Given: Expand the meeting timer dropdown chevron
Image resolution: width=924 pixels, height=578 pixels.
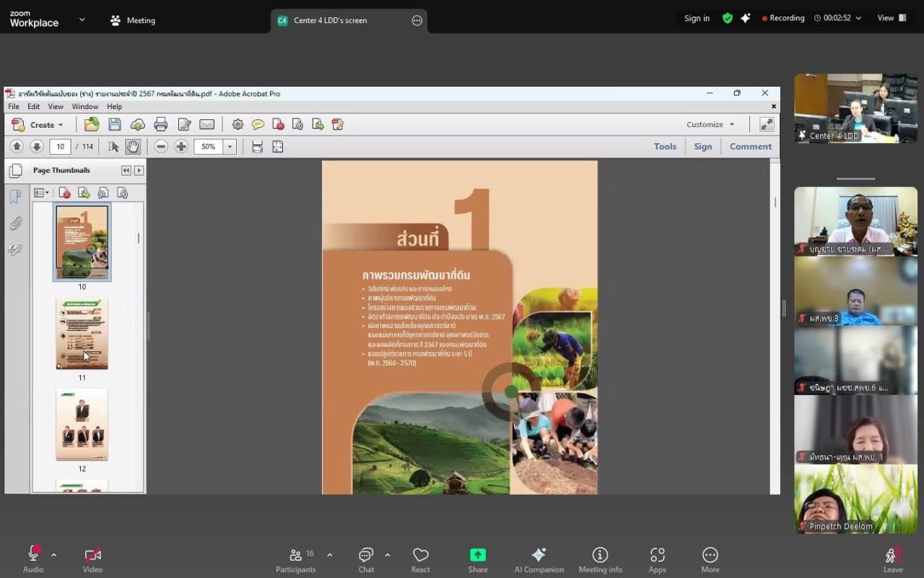Looking at the screenshot, I should pyautogui.click(x=858, y=18).
